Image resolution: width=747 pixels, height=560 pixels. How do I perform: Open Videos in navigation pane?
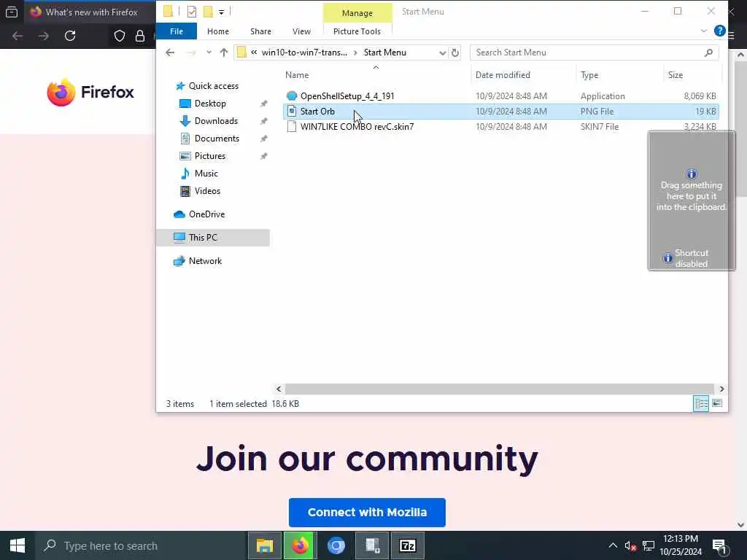tap(207, 191)
